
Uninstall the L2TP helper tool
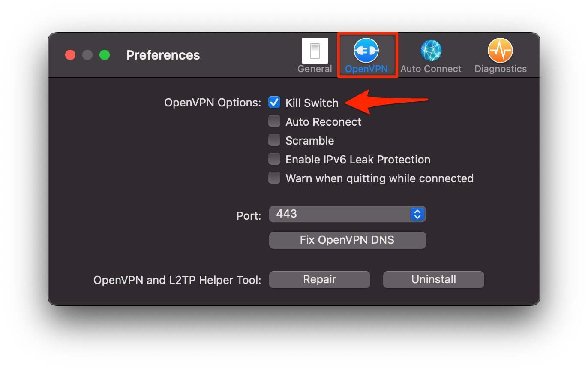pos(433,279)
